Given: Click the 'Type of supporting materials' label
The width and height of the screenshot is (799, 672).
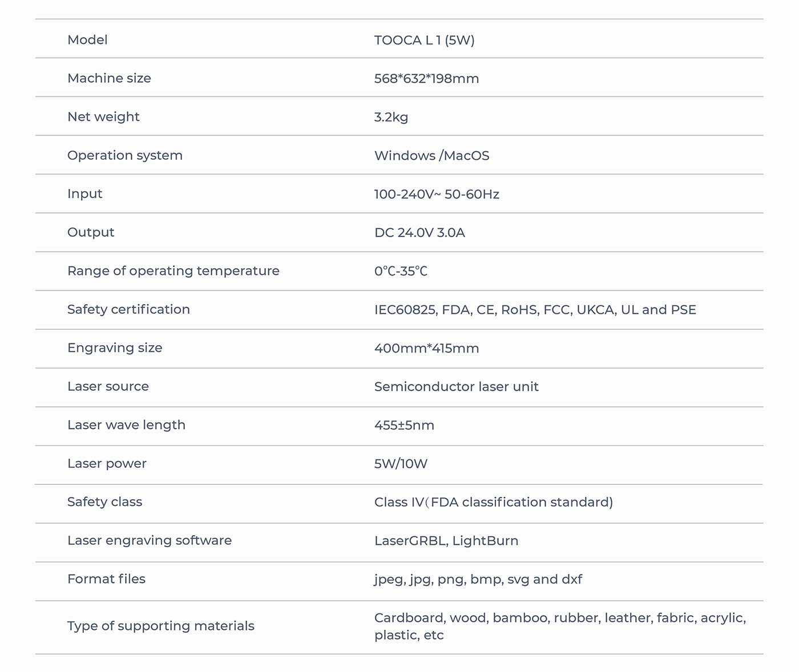Looking at the screenshot, I should (160, 626).
